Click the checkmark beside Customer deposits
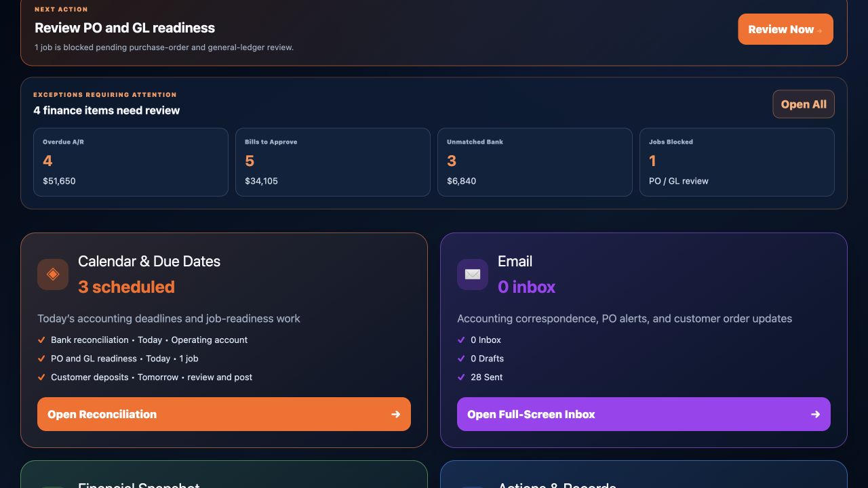Image resolution: width=868 pixels, height=488 pixels. 42,378
